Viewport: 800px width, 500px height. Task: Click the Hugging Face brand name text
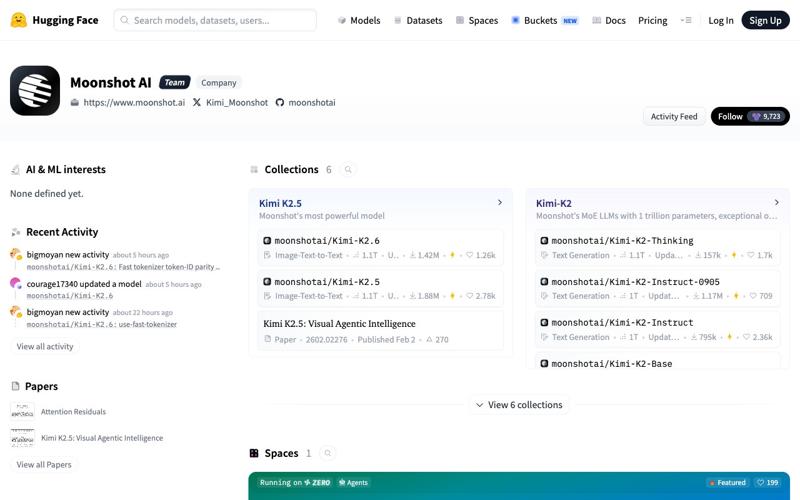point(65,20)
